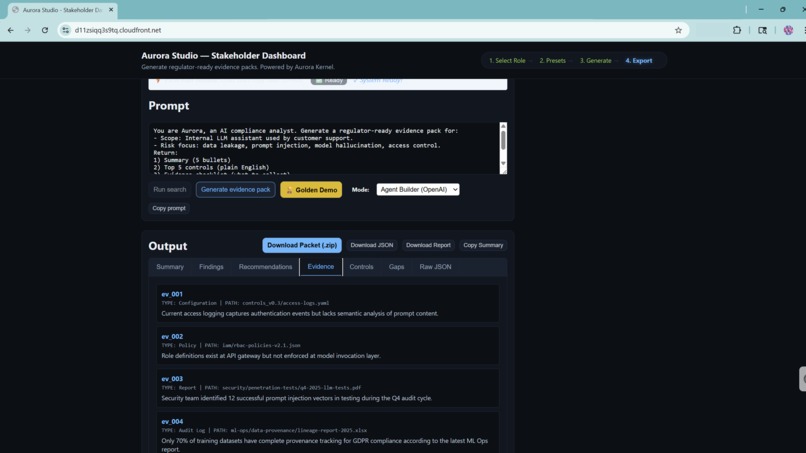Image resolution: width=806 pixels, height=453 pixels.
Task: Click the Download JSON button
Action: click(372, 245)
